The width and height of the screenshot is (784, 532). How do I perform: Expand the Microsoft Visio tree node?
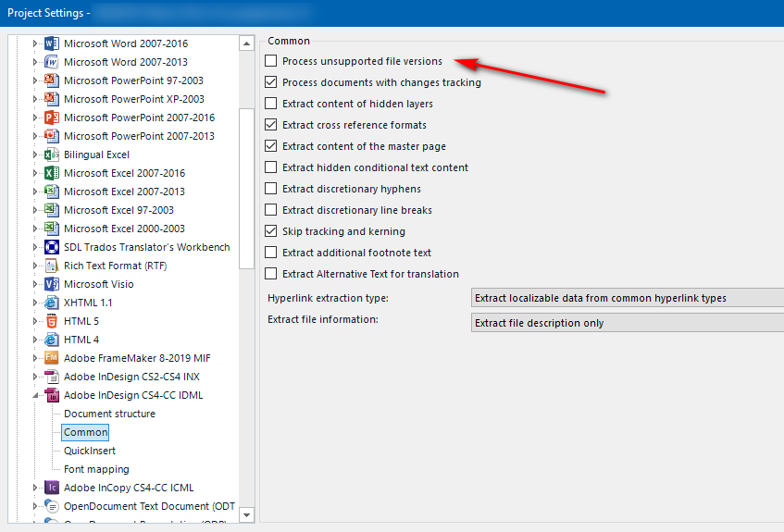coord(35,284)
